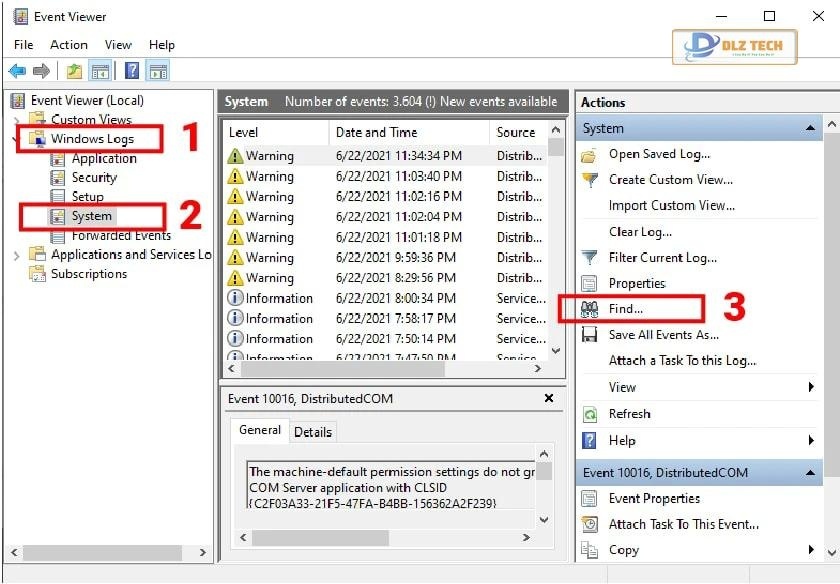Click the event description horizontal scrollbar
This screenshot has width=840, height=584.
[320, 537]
